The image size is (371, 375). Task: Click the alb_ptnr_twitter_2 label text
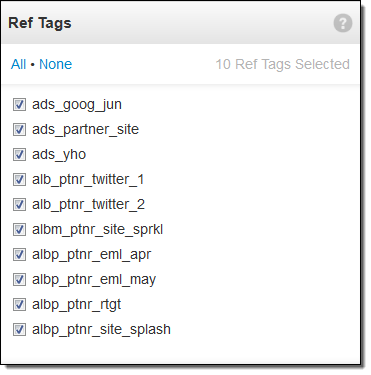(x=88, y=205)
